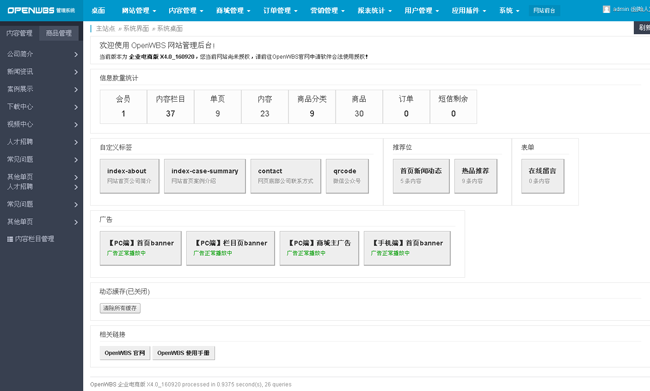Image resolution: width=650 pixels, height=391 pixels.
Task: Click the admin user avatar icon
Action: 606,9
